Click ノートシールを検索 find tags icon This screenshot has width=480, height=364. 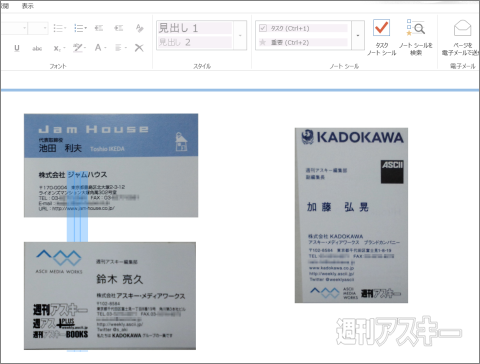(x=416, y=37)
